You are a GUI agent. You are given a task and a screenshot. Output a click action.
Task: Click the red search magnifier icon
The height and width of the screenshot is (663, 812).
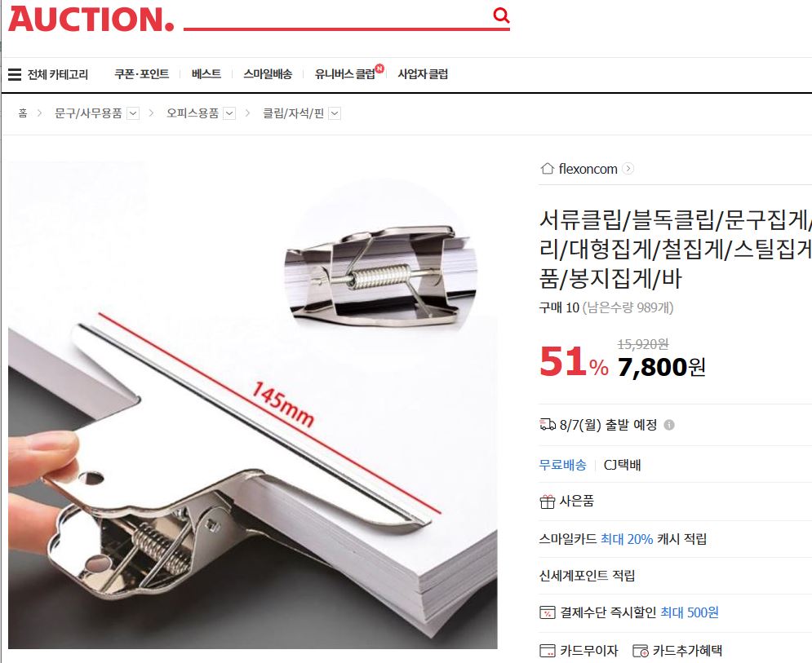pyautogui.click(x=501, y=15)
